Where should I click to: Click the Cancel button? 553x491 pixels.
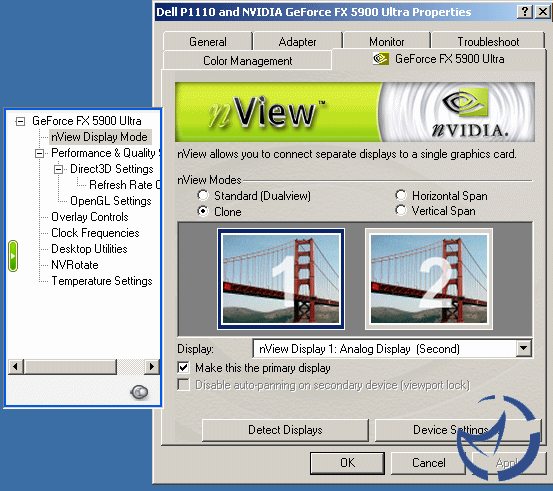(x=429, y=463)
